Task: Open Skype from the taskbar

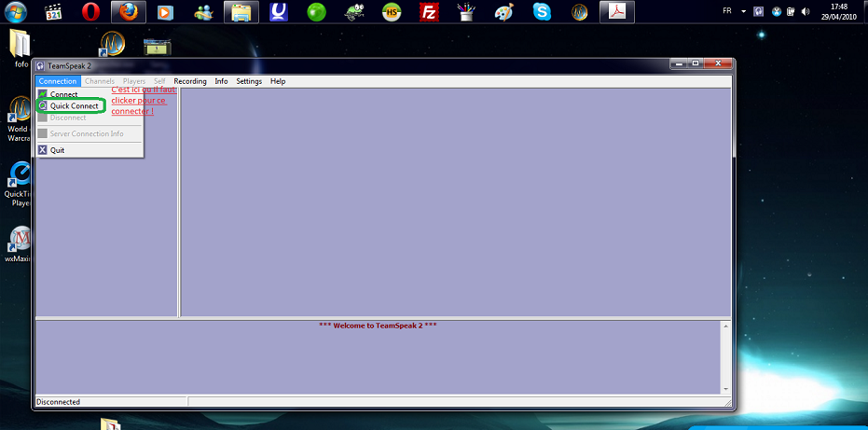Action: [x=542, y=11]
